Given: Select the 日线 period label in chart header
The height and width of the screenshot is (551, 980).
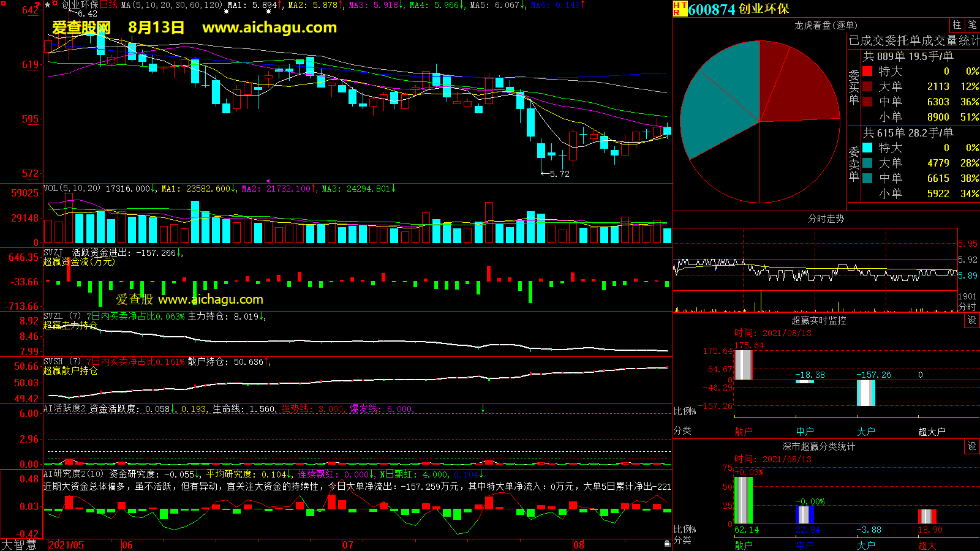Looking at the screenshot, I should pos(108,5).
